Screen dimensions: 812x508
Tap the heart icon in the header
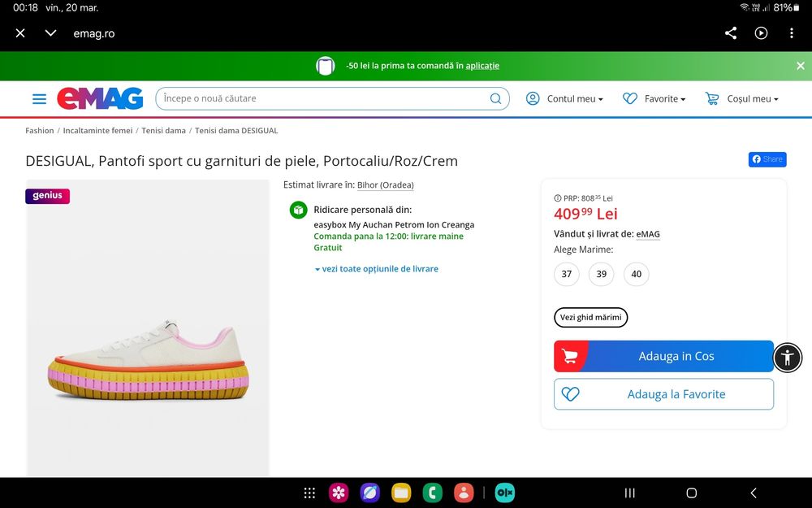tap(630, 98)
